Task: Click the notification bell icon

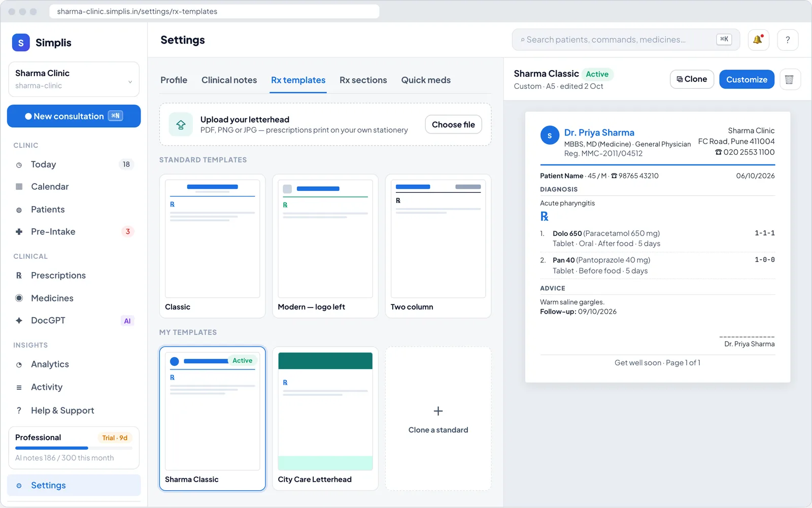Action: [758, 40]
